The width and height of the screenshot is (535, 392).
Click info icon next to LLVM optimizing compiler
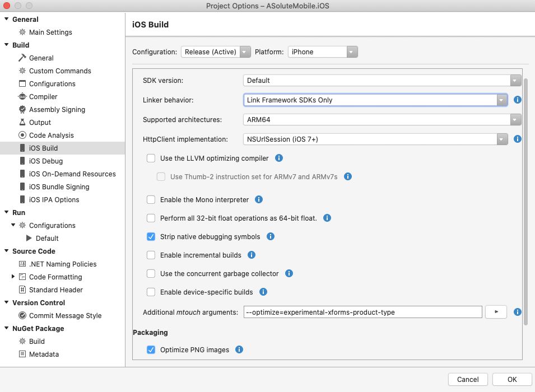pyautogui.click(x=279, y=158)
